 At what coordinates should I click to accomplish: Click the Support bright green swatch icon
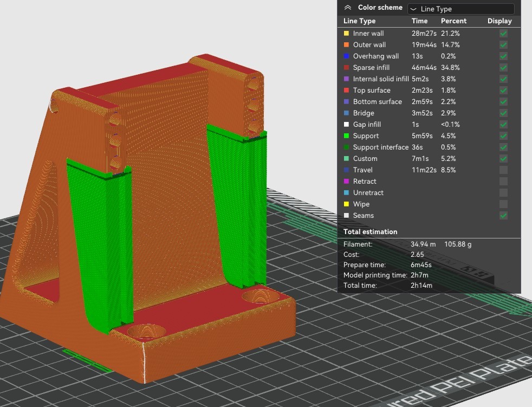[x=347, y=136]
